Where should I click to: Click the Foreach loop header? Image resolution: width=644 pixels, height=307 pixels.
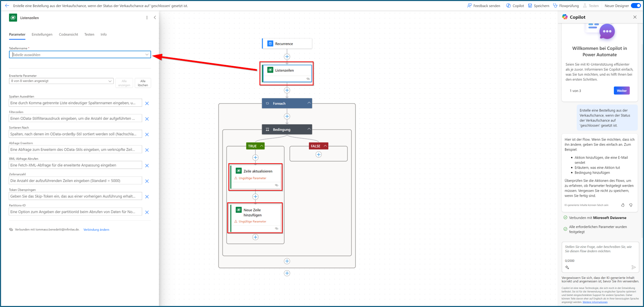287,103
